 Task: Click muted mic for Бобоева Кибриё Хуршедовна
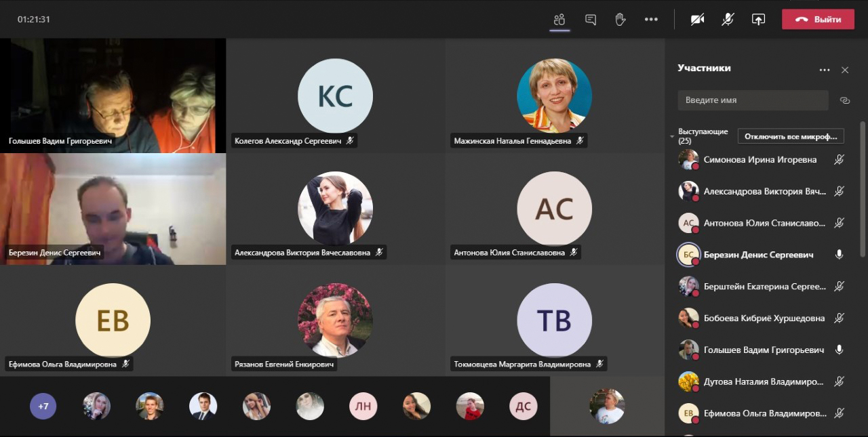(x=839, y=318)
